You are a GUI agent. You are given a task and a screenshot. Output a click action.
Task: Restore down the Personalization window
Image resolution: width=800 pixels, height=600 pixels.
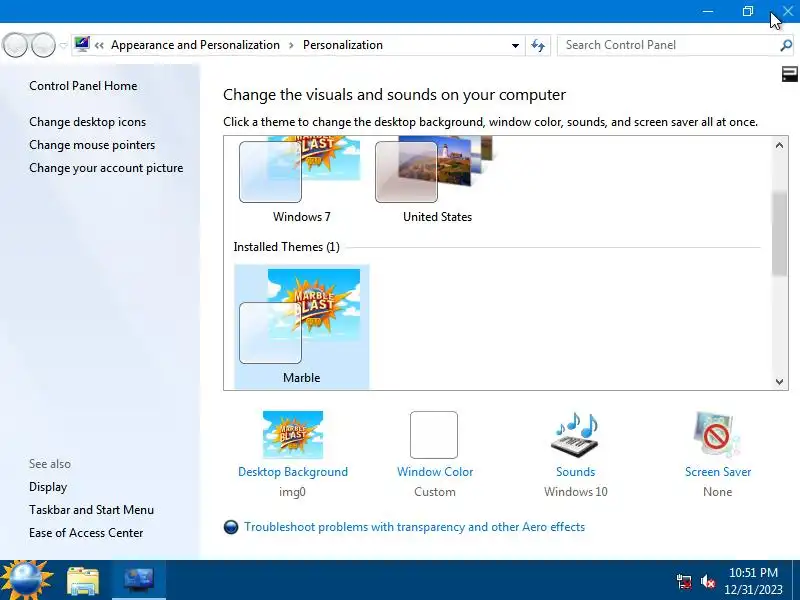tap(747, 11)
